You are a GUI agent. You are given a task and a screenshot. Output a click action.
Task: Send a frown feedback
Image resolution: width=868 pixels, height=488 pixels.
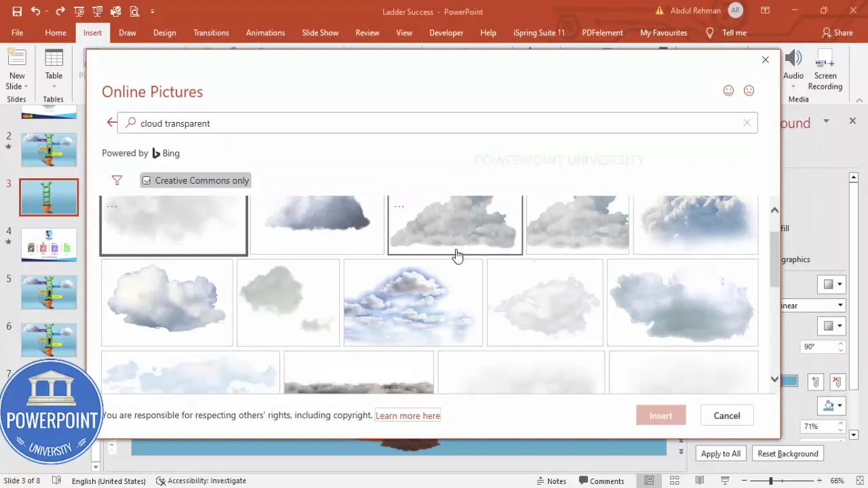coord(749,90)
